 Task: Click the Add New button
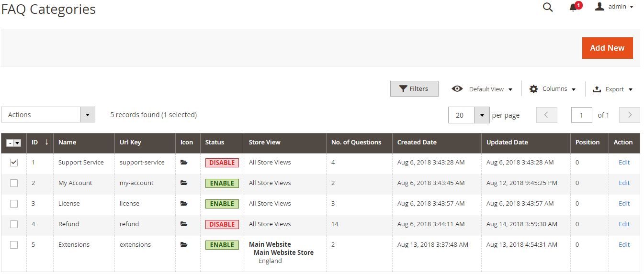pos(607,48)
